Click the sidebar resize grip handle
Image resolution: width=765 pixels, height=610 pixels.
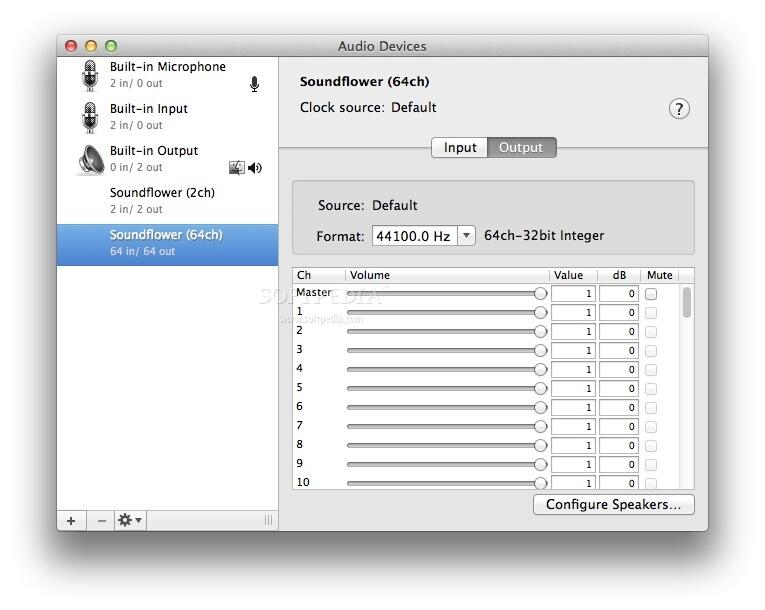[268, 520]
